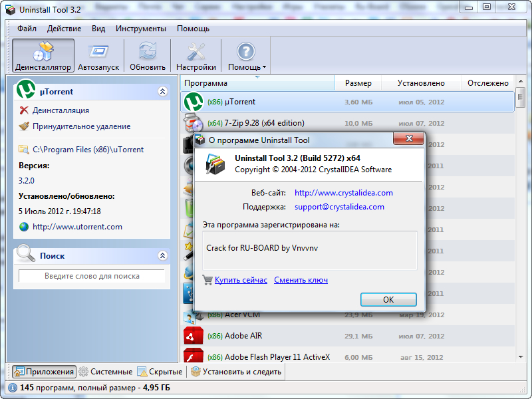Open the Файл menu

(x=27, y=29)
